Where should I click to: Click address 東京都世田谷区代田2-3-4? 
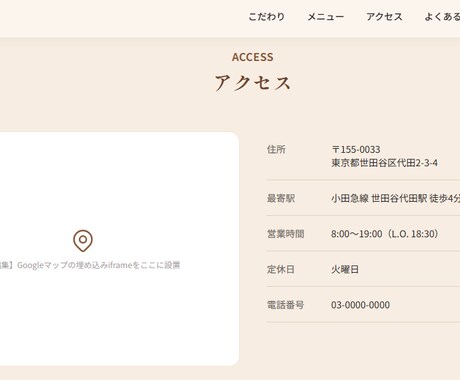pyautogui.click(x=384, y=163)
